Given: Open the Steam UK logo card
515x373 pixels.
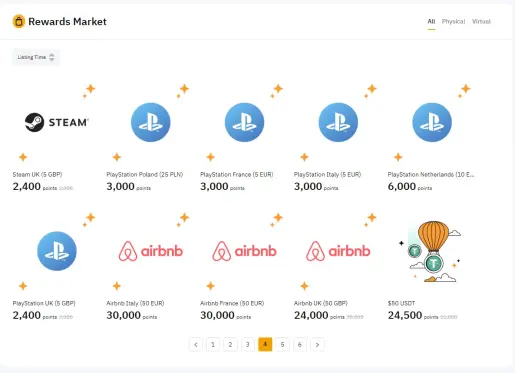Looking at the screenshot, I should (x=57, y=122).
